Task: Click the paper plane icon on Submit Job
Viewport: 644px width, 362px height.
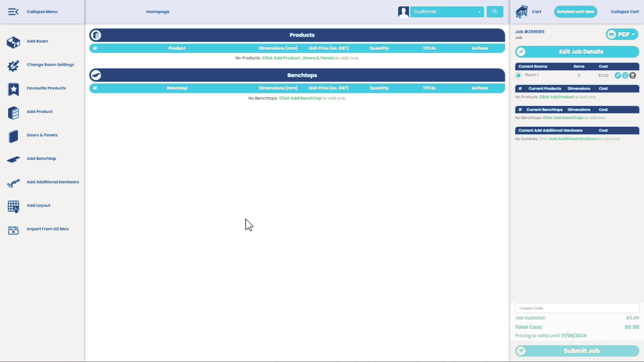Action: 521,351
